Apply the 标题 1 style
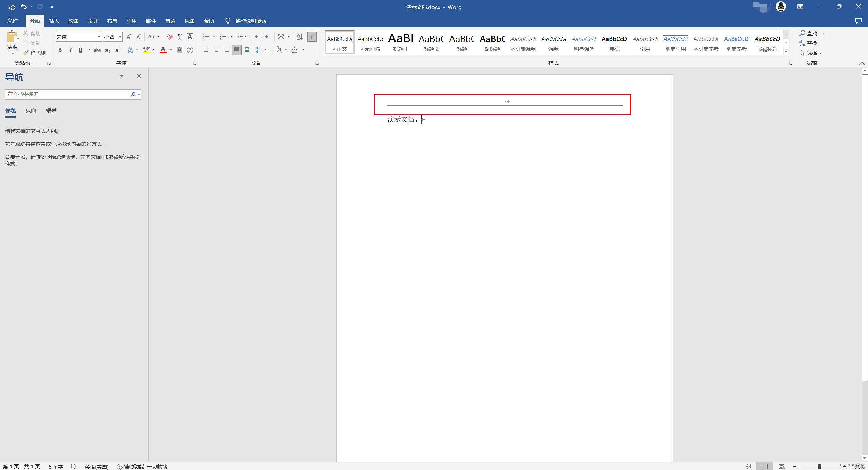Viewport: 868px width, 470px height. 400,42
